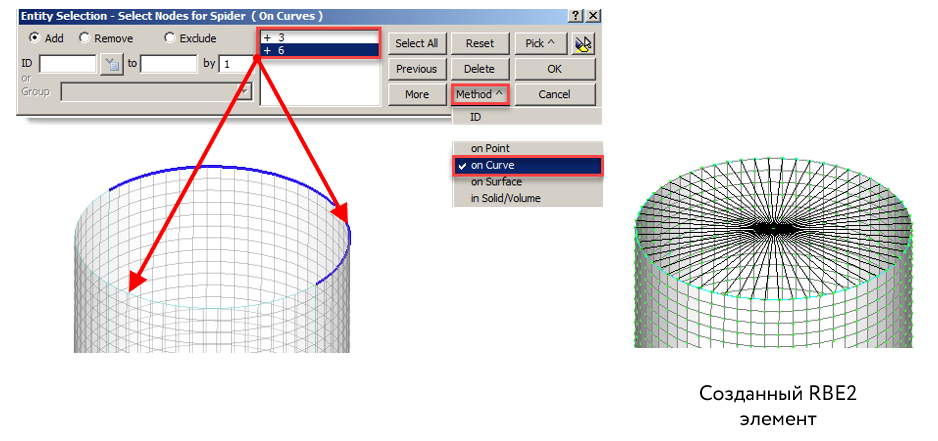Choose 'on Curve' in Method menu
The height and width of the screenshot is (441, 938).
pos(527,165)
